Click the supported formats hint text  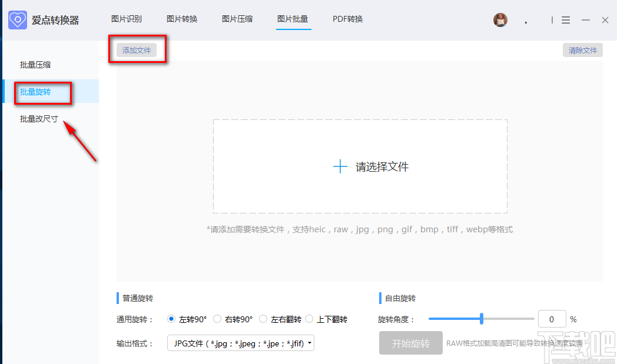(360, 229)
